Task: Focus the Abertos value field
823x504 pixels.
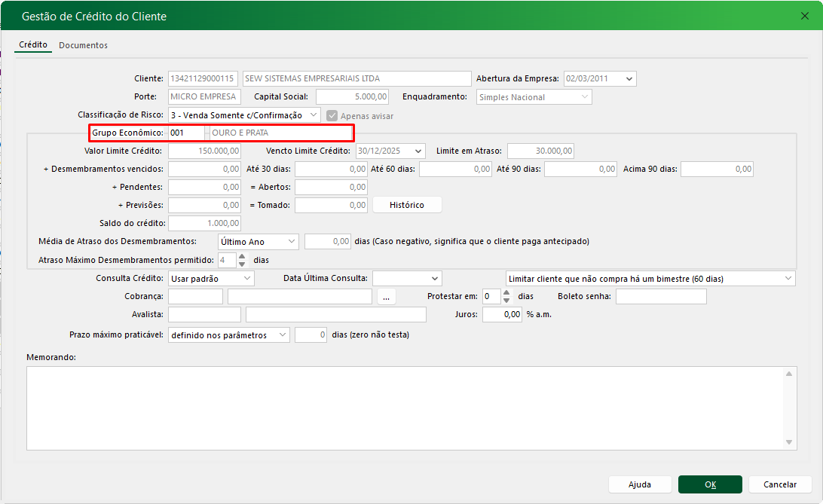Action: (x=331, y=188)
